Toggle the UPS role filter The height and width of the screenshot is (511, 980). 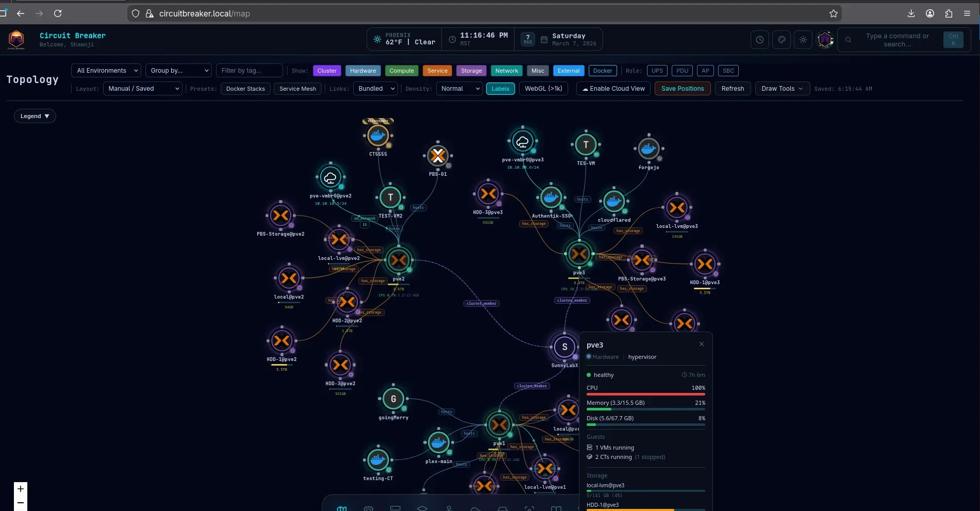tap(657, 71)
